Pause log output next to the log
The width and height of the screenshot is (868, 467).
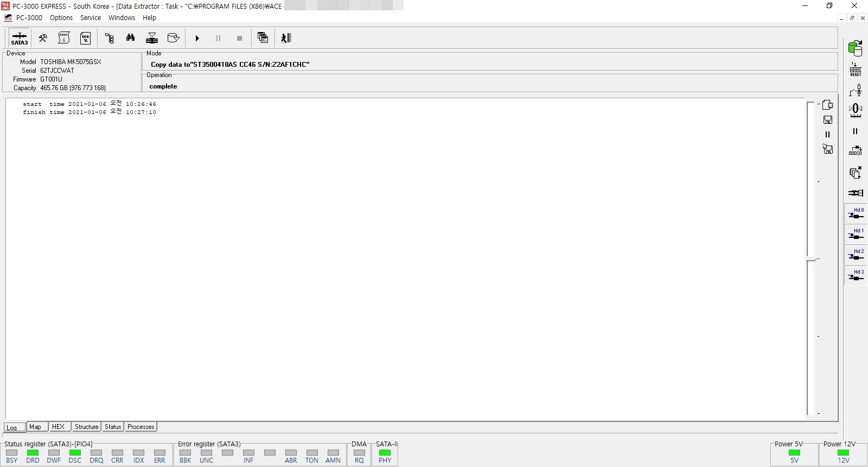(827, 134)
